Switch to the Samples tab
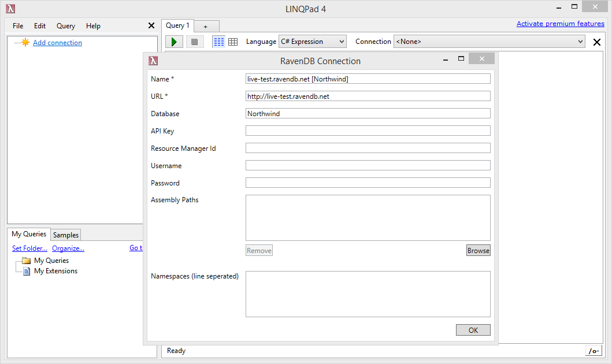 coord(65,235)
